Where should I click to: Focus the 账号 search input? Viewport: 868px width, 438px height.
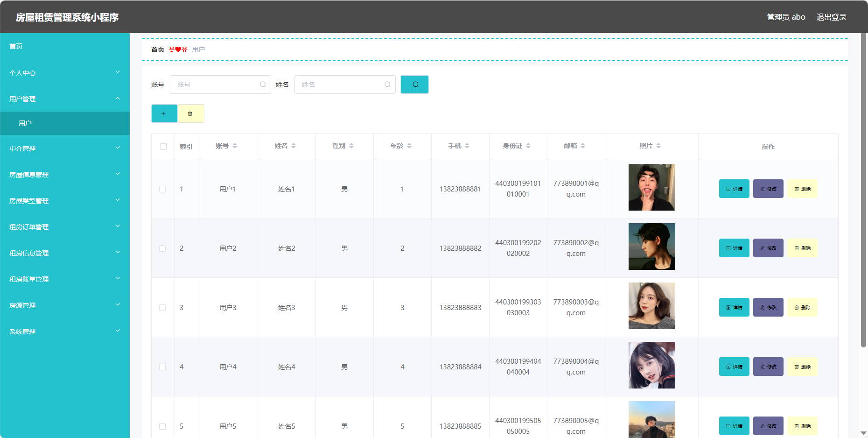tap(220, 85)
